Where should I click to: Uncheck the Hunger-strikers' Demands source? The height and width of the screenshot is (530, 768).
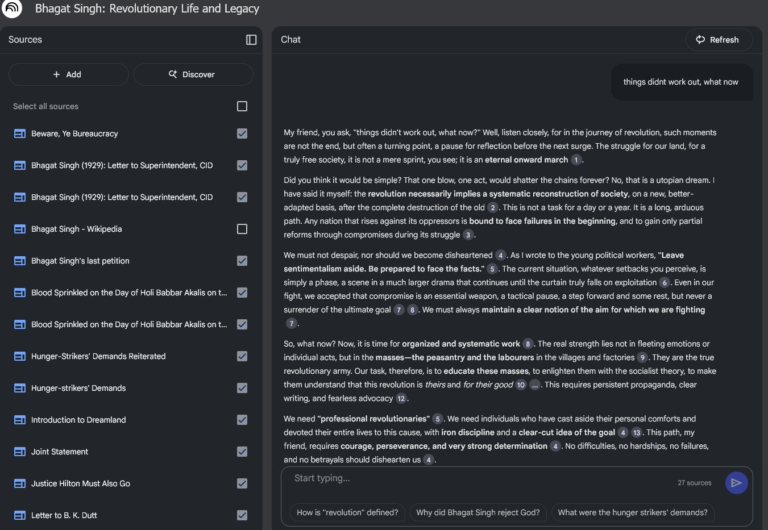[242, 388]
